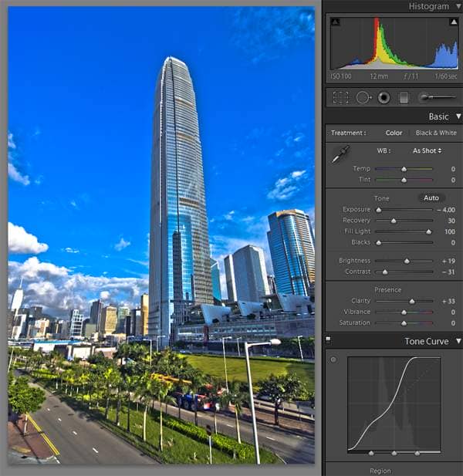This screenshot has height=476, width=463.
Task: Click the Exposure slider handle
Action: 378,209
